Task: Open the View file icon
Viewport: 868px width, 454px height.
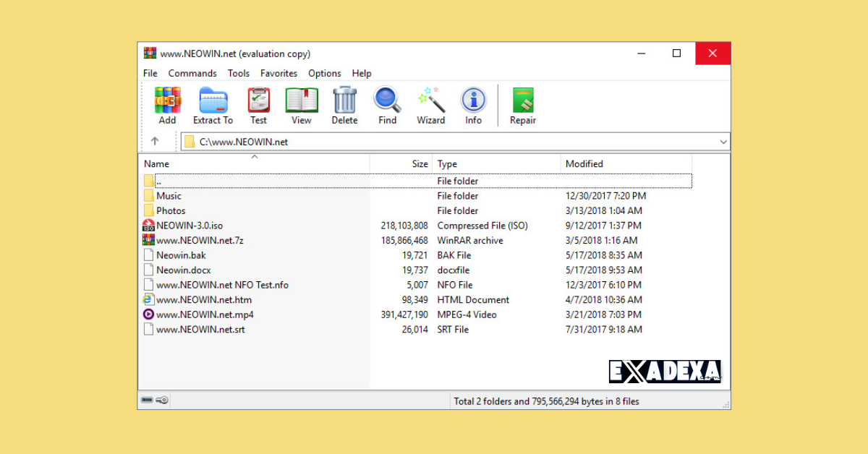Action: point(301,101)
